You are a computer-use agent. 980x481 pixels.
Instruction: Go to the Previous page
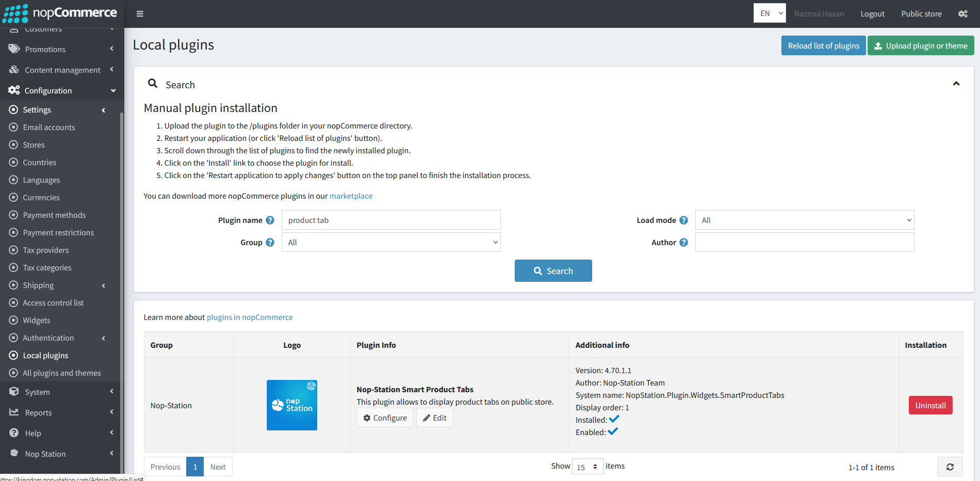click(x=165, y=467)
